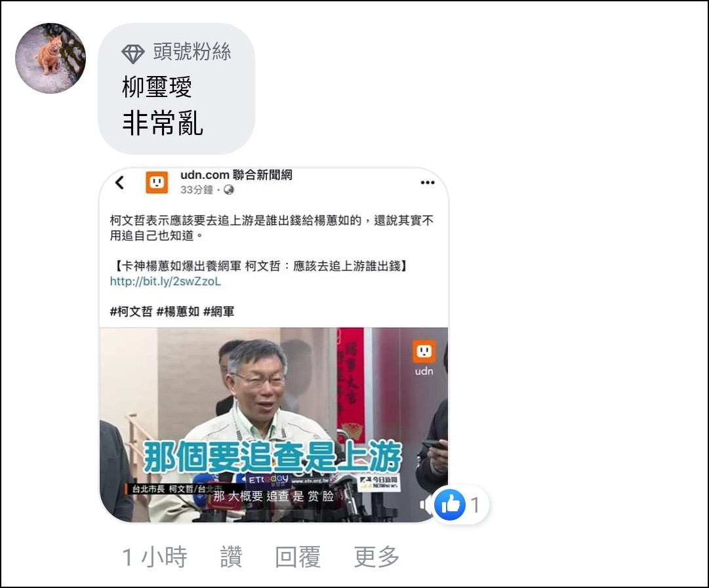This screenshot has width=709, height=588.
Task: Open the udn orange page logo
Action: [x=157, y=183]
